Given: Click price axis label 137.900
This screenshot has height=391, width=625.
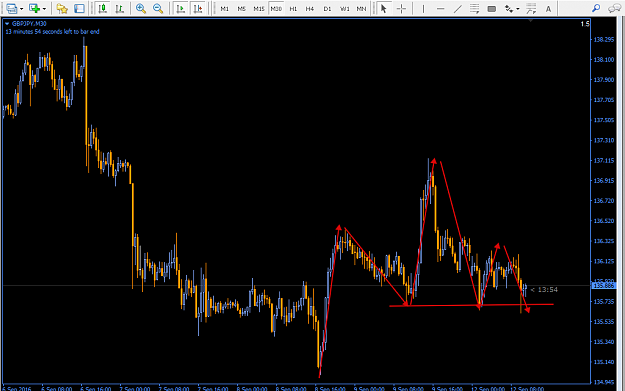Looking at the screenshot, I should point(604,80).
